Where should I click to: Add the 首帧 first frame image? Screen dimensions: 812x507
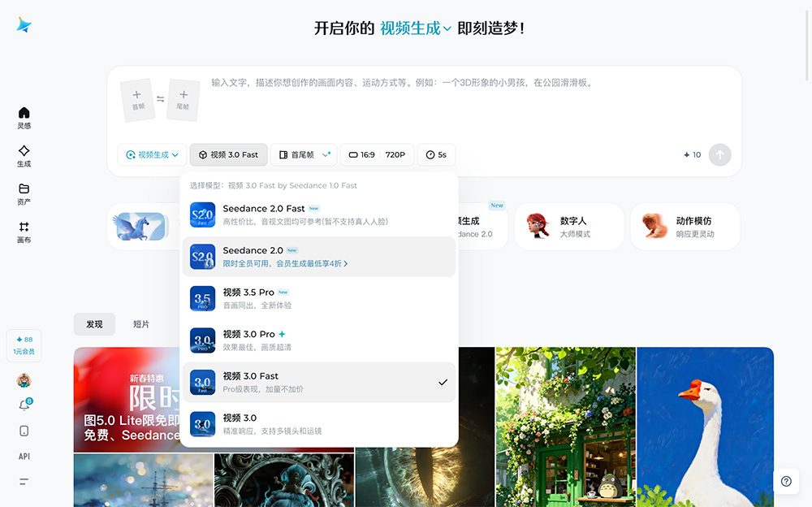138,100
